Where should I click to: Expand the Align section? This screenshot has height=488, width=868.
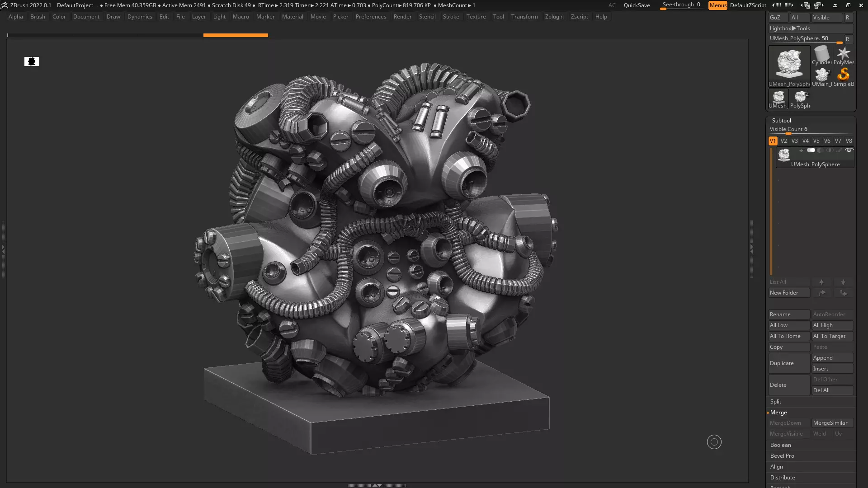point(777,467)
